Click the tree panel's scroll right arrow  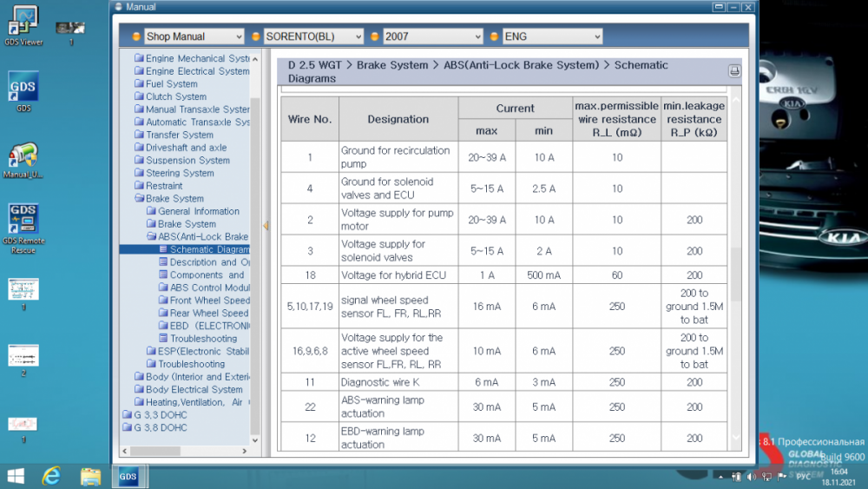point(244,451)
